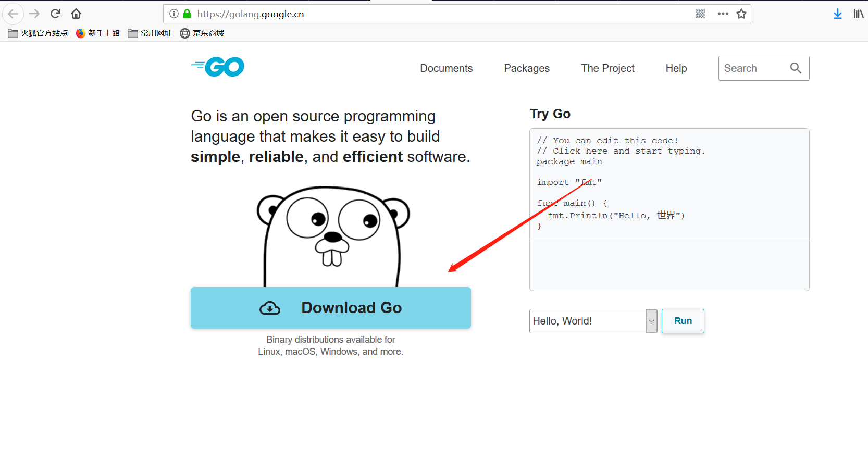Click code line fmt.Println("Hello, 世界")
The image size is (868, 474).
[x=616, y=215]
